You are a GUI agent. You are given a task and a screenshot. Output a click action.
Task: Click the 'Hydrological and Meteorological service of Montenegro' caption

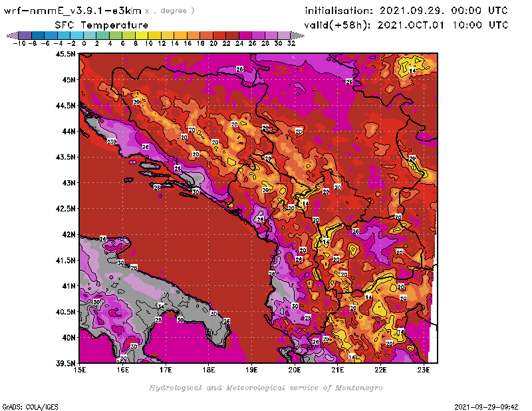[265, 388]
